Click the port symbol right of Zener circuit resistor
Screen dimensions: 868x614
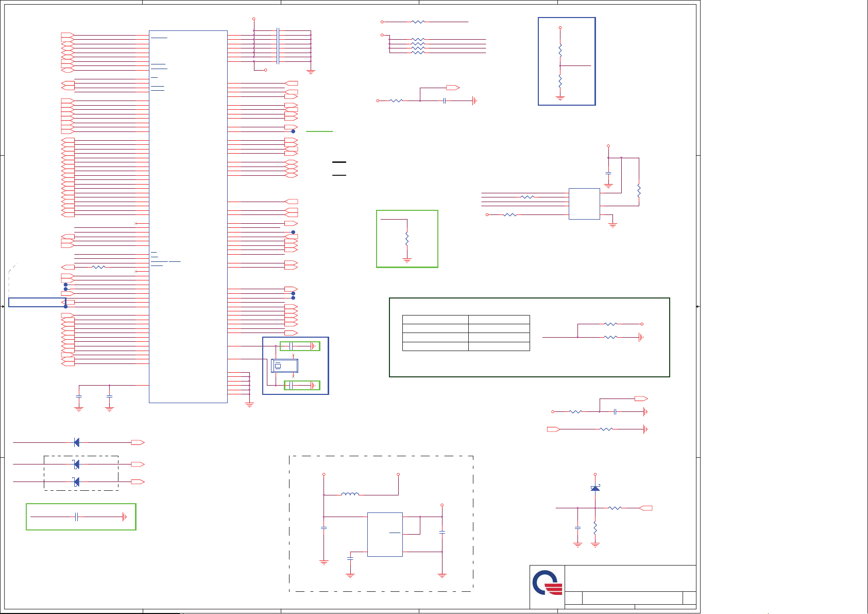[646, 508]
